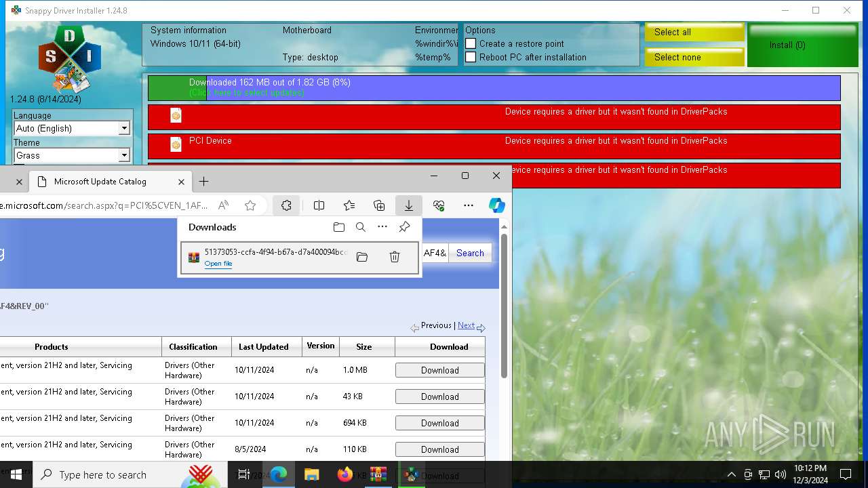Click Select all button
Viewport: 868px width, 488px height.
tap(694, 32)
